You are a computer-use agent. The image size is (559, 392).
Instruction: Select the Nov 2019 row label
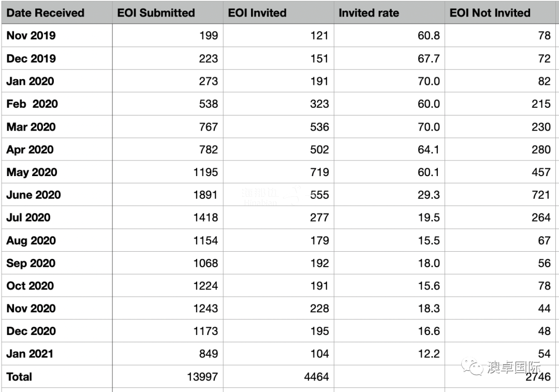[31, 36]
